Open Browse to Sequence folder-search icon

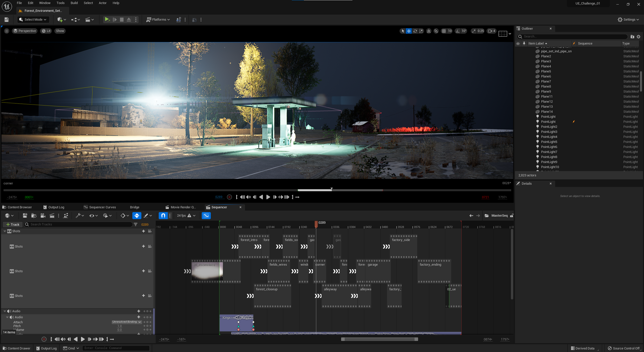click(x=34, y=216)
